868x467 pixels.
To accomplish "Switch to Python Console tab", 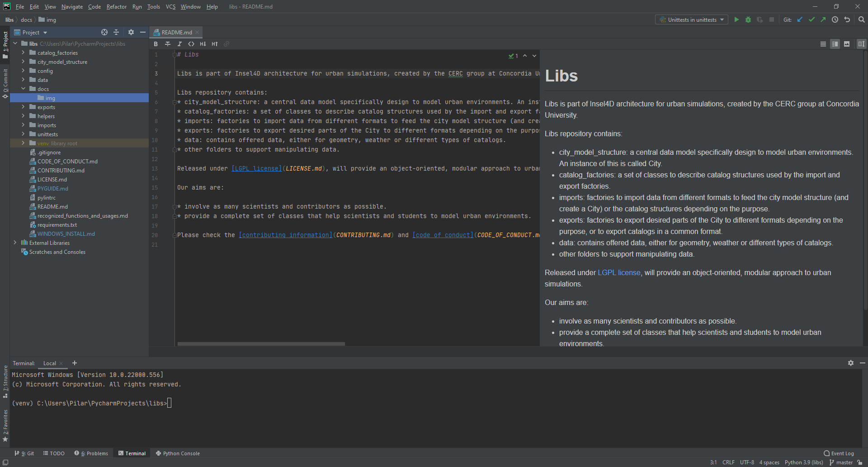I will tap(178, 453).
